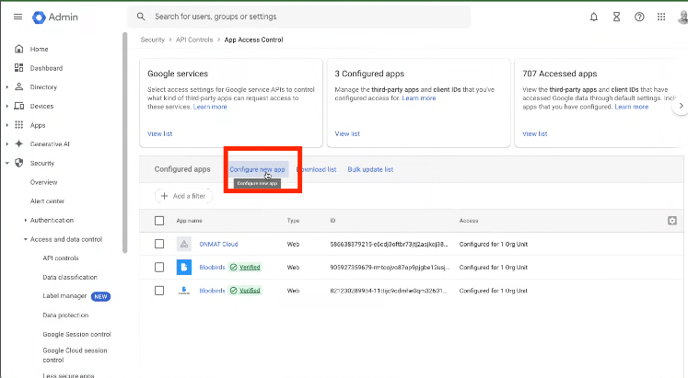Toggle the select-all apps header checkbox

click(159, 220)
